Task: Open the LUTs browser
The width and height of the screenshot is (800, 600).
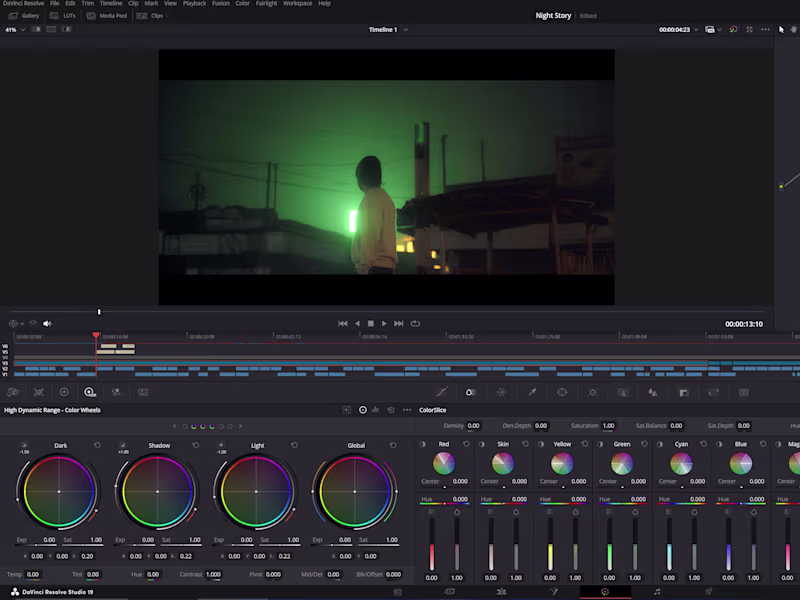Action: (64, 16)
